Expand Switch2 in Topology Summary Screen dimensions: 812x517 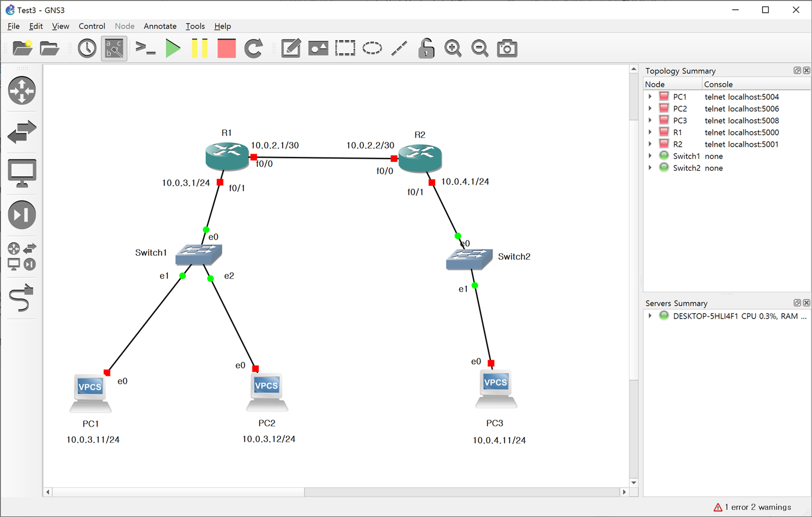click(650, 168)
